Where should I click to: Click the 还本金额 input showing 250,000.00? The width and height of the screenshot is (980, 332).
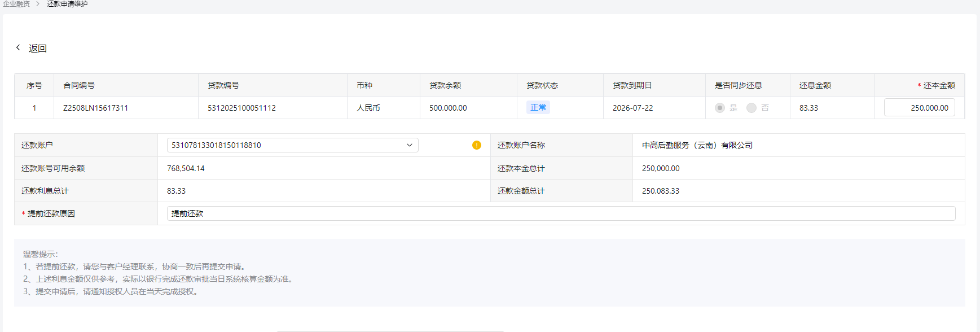[x=919, y=108]
